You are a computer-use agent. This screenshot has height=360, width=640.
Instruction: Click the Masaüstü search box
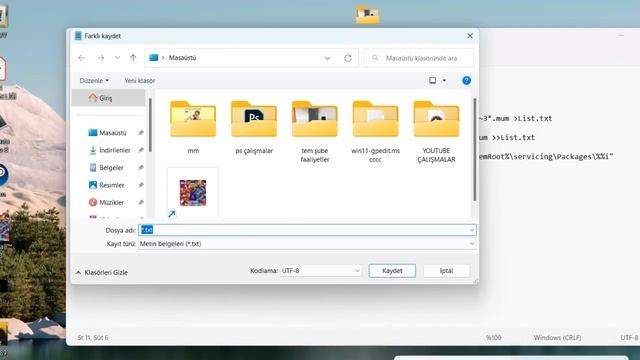pos(419,58)
